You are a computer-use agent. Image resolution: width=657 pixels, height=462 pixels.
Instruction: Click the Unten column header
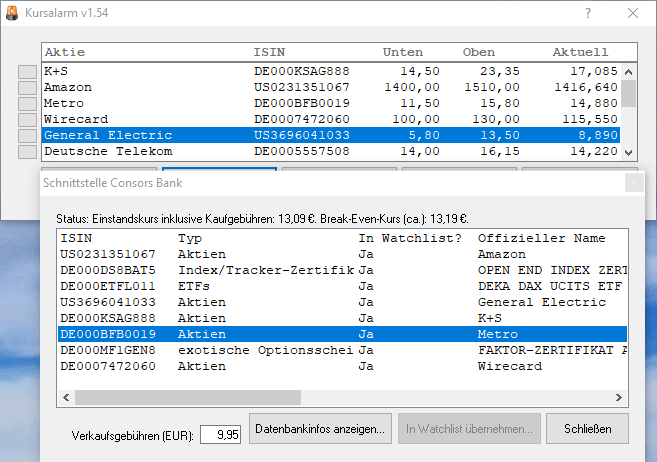[x=403, y=52]
